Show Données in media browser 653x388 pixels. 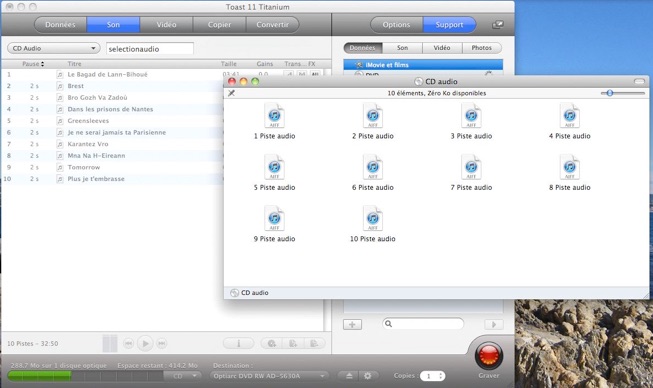(x=363, y=48)
